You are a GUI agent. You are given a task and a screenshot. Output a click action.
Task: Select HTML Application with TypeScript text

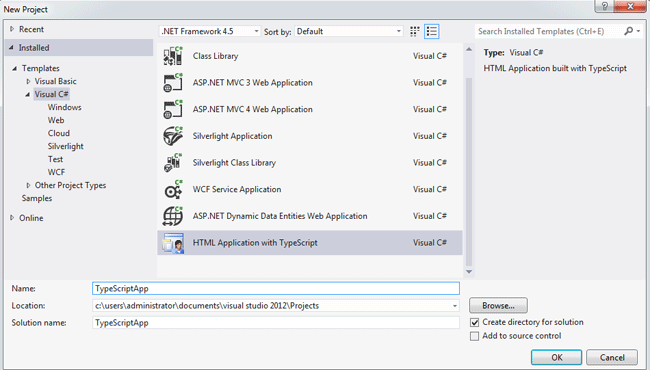255,243
